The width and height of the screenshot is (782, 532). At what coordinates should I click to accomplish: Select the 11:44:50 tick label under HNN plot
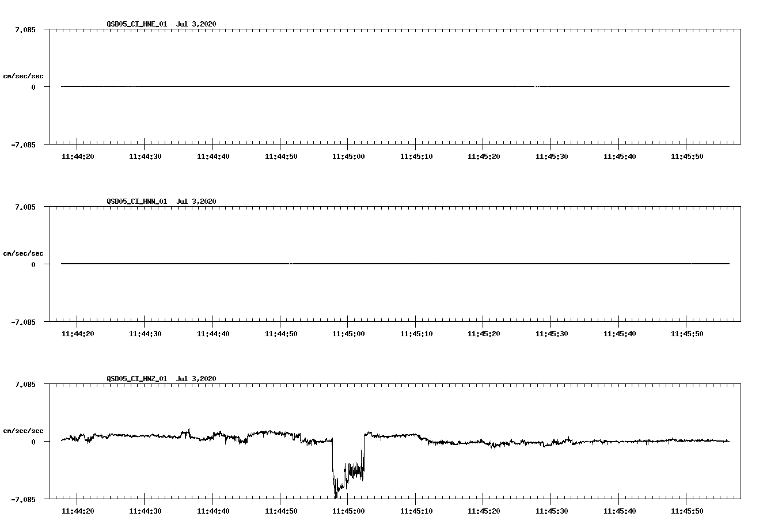(281, 334)
